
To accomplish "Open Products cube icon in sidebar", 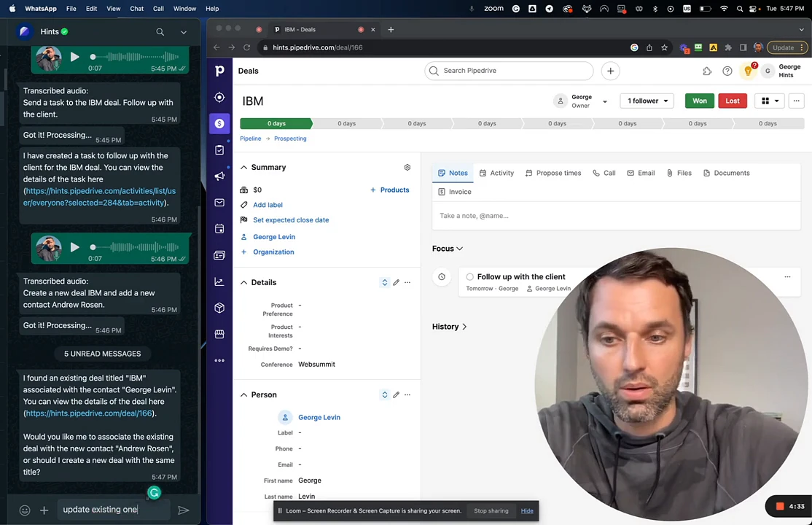I will click(x=219, y=308).
